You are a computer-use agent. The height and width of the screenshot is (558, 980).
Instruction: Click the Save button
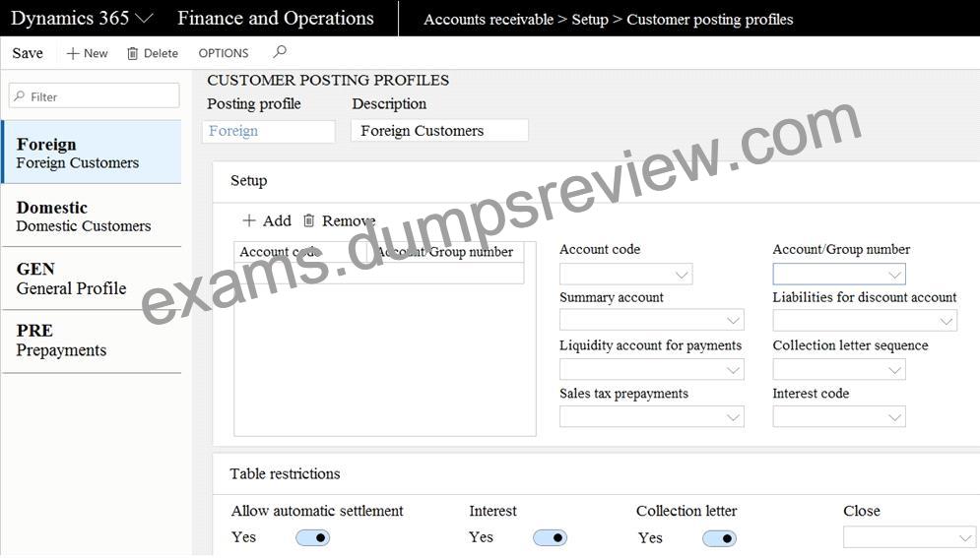[x=28, y=54]
